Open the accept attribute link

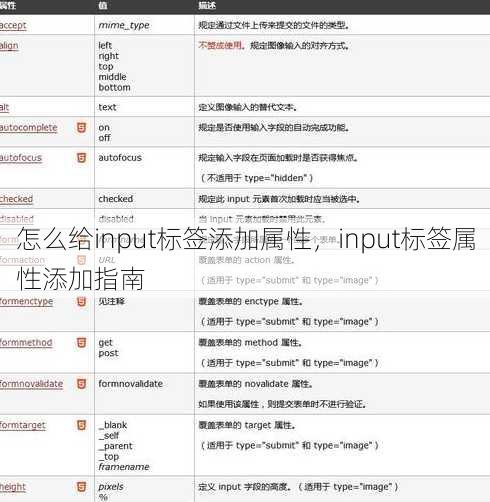13,25
